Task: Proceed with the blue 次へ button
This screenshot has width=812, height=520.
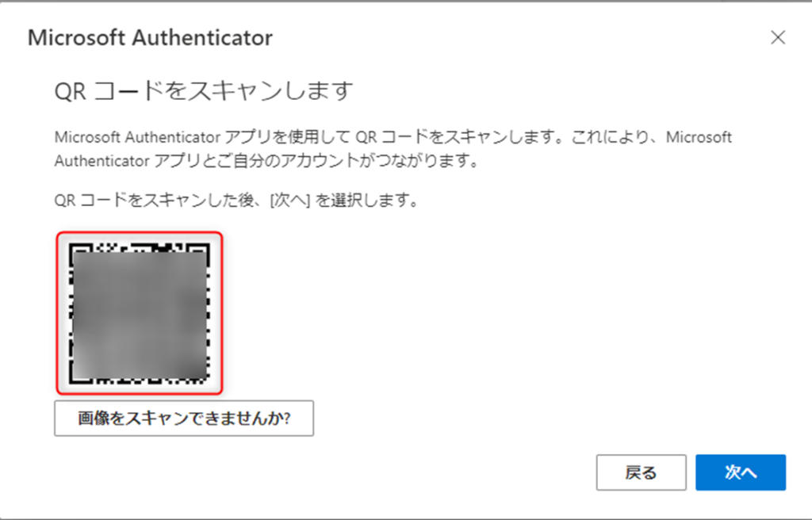Action: (741, 472)
